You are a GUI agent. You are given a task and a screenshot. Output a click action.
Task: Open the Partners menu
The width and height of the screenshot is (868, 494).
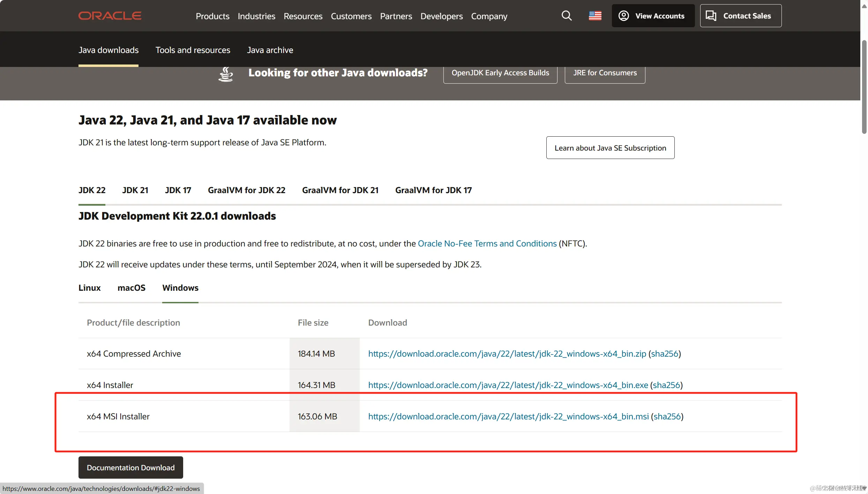tap(396, 16)
